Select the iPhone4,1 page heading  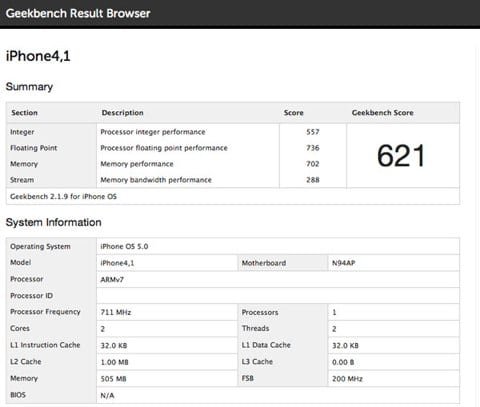pos(38,56)
